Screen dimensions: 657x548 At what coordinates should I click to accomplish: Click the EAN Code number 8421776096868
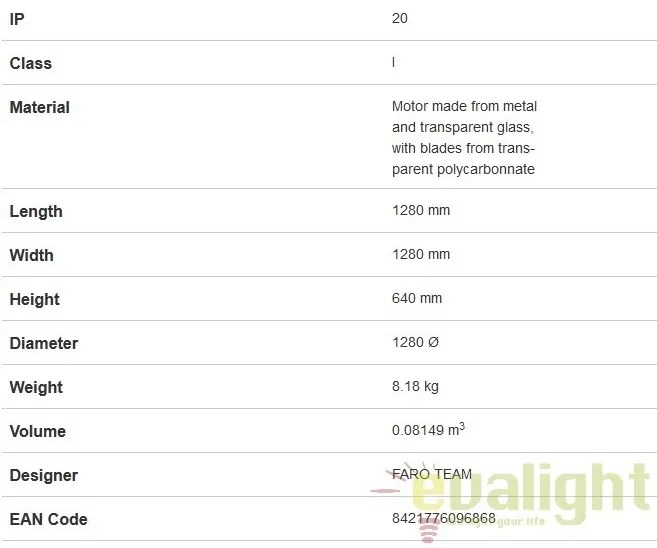[443, 519]
